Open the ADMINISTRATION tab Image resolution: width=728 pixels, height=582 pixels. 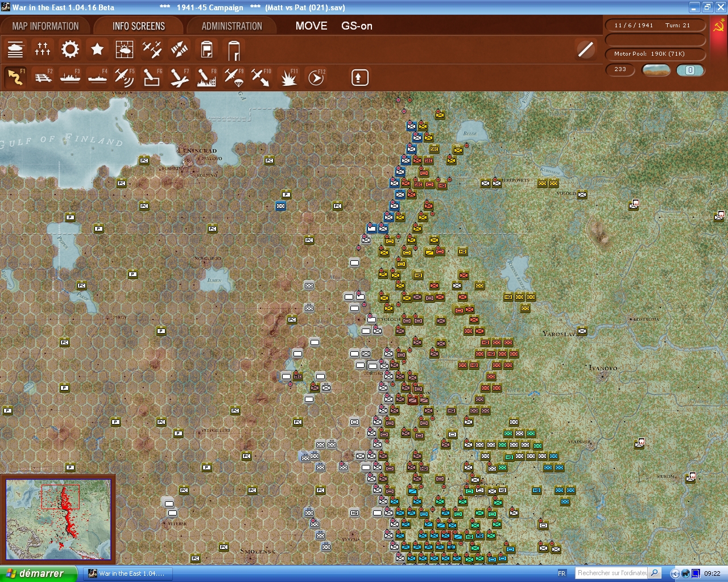point(231,26)
